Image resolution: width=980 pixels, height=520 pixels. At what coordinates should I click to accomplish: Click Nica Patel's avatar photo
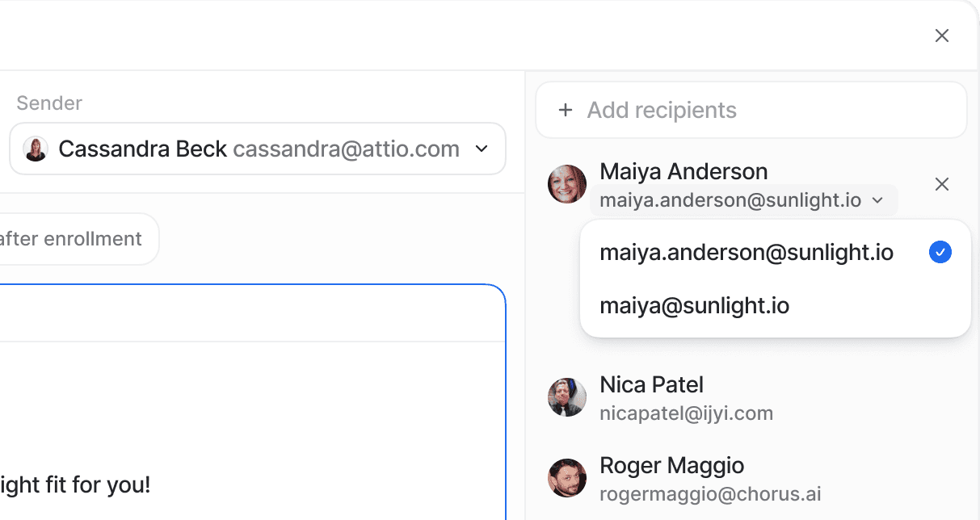[x=567, y=397]
